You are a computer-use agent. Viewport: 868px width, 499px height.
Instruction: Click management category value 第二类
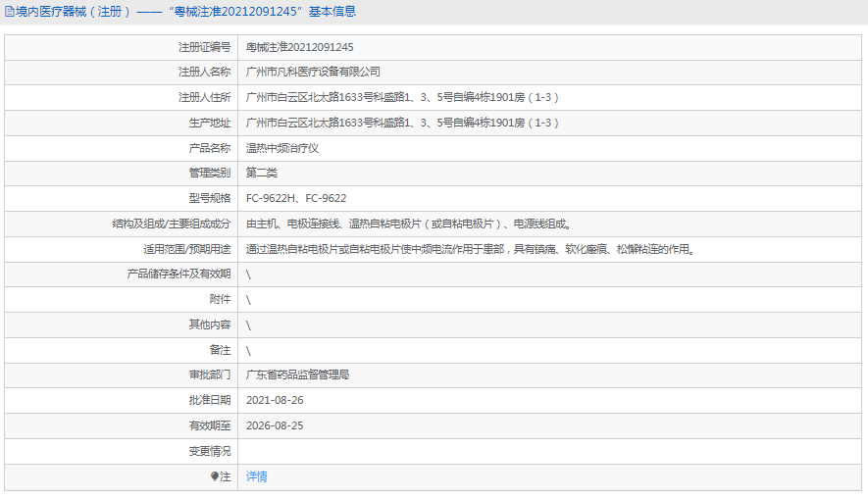pyautogui.click(x=261, y=173)
